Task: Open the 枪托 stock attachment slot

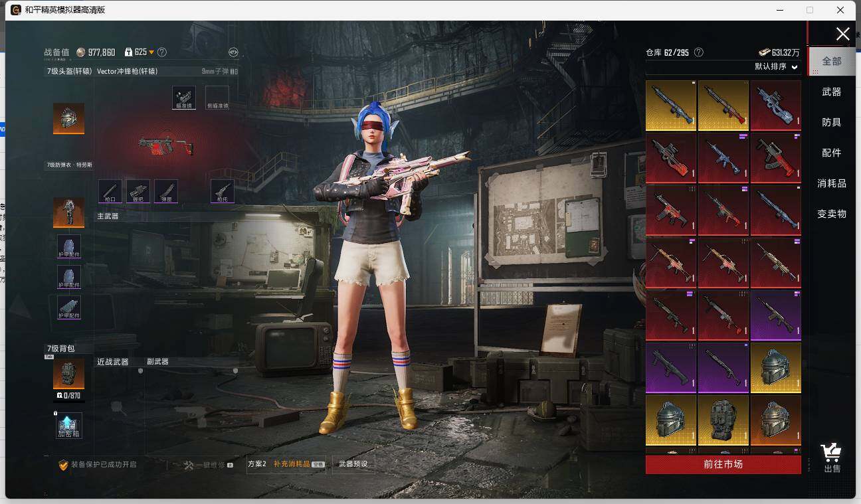Action: (x=223, y=191)
